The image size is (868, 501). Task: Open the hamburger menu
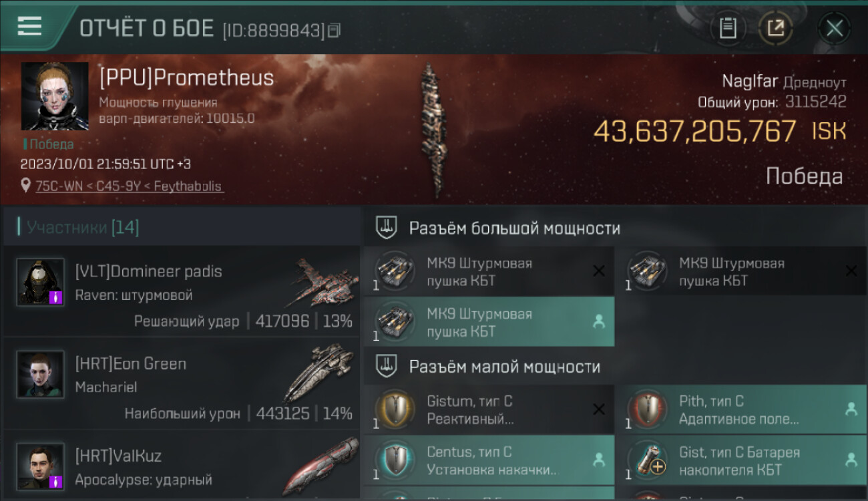[x=30, y=27]
